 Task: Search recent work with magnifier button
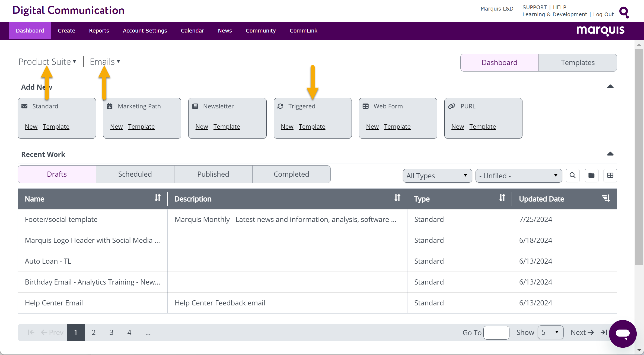point(573,176)
